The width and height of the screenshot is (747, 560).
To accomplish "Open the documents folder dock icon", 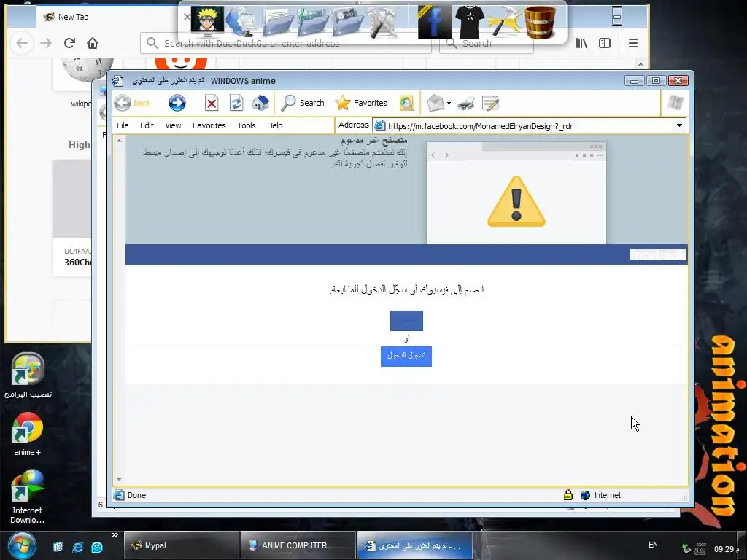I will coord(278,23).
